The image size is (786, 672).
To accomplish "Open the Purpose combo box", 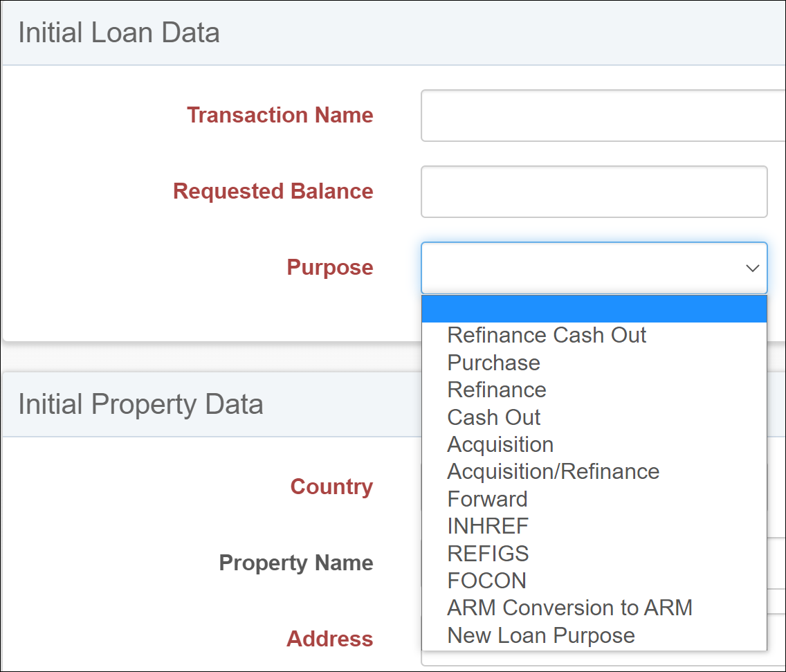I will (581, 268).
